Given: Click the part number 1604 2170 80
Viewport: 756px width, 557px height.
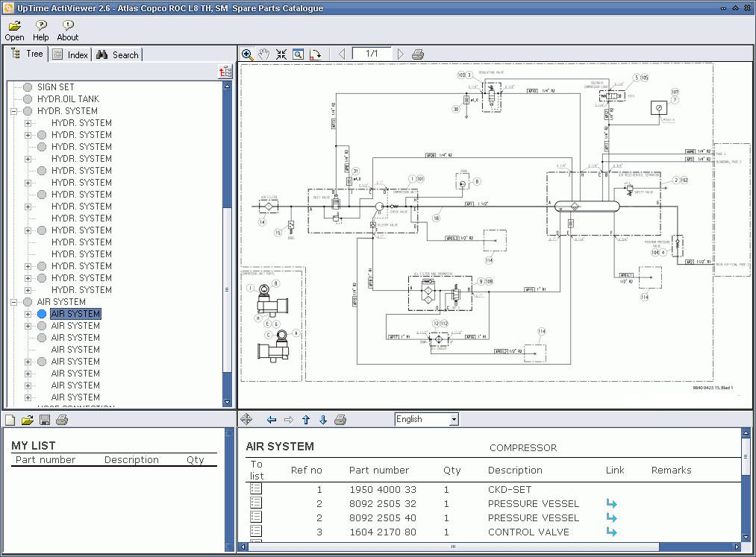Looking at the screenshot, I should (383, 532).
